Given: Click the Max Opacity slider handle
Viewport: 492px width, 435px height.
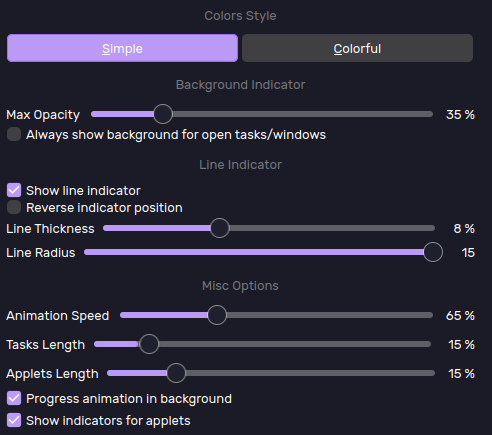Looking at the screenshot, I should click(163, 114).
